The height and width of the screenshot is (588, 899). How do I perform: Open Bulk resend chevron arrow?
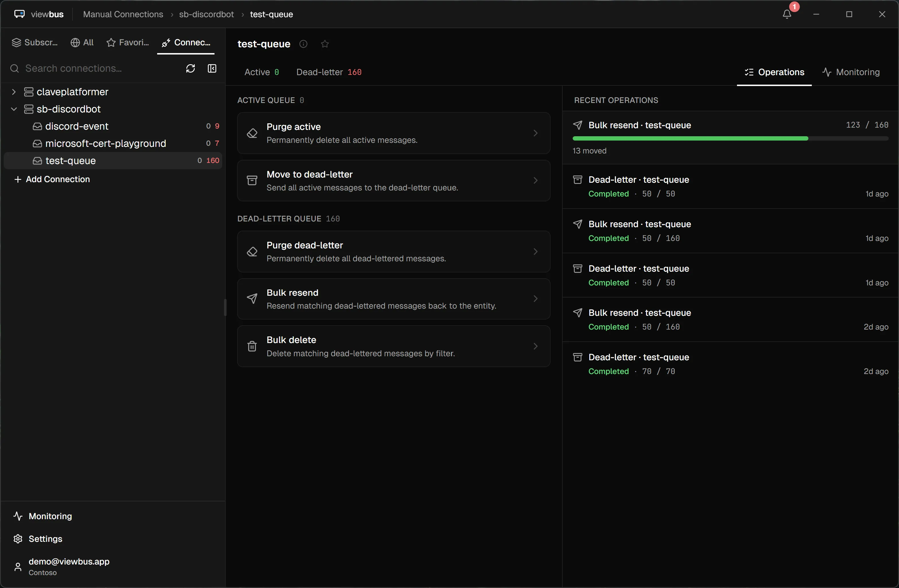(x=535, y=299)
